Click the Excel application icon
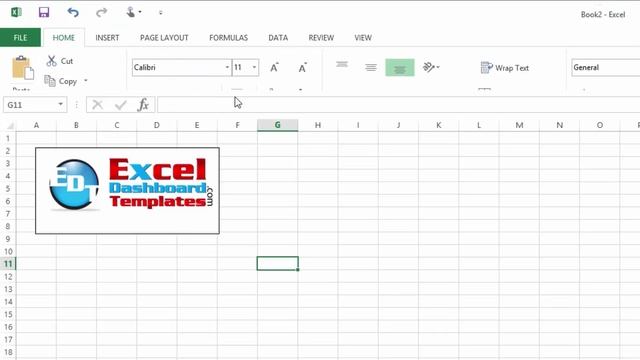Screen dimensions: 640x360 pos(16,12)
